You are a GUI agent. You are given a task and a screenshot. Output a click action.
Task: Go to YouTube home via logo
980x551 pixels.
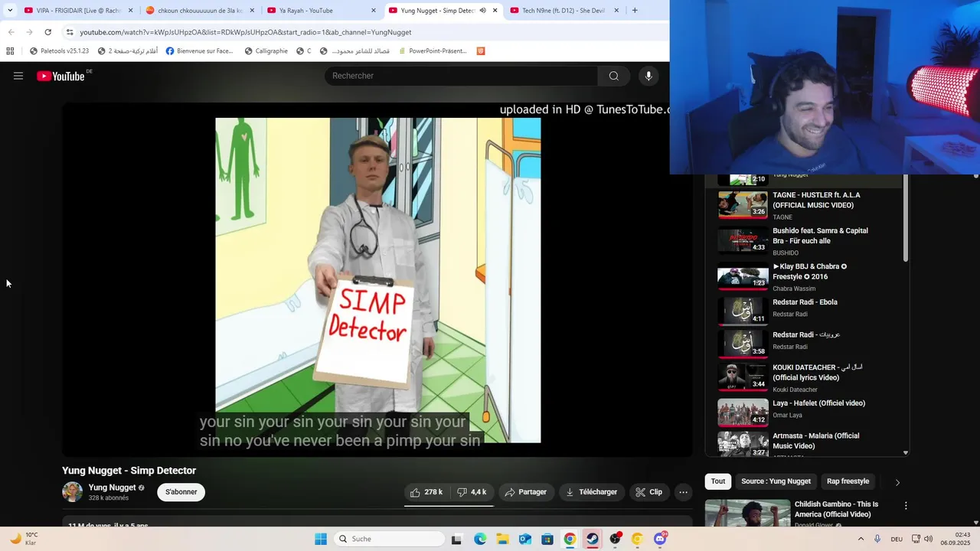(x=60, y=76)
